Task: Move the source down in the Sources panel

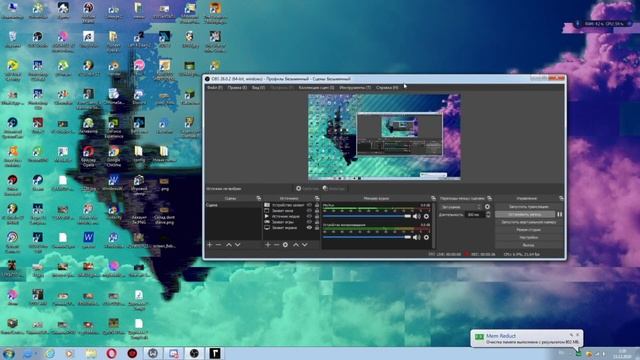Action: [x=305, y=244]
